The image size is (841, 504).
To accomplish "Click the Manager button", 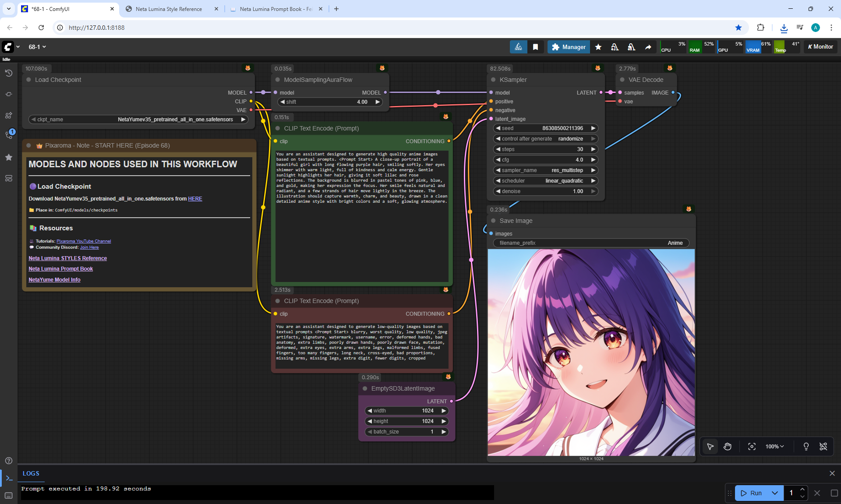I will [569, 47].
